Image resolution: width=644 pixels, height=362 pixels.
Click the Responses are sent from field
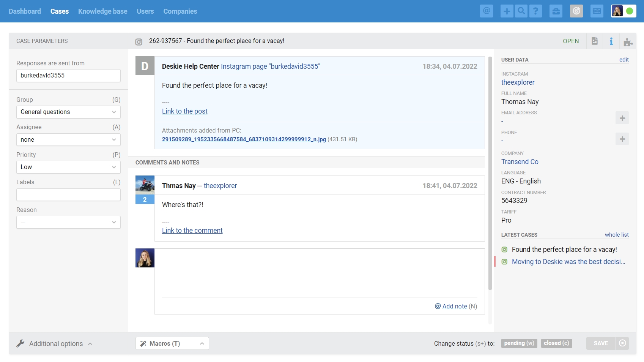click(68, 76)
